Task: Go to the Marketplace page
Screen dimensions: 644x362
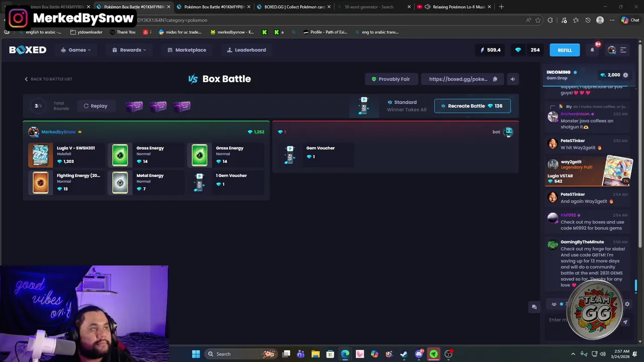Action: click(x=187, y=50)
